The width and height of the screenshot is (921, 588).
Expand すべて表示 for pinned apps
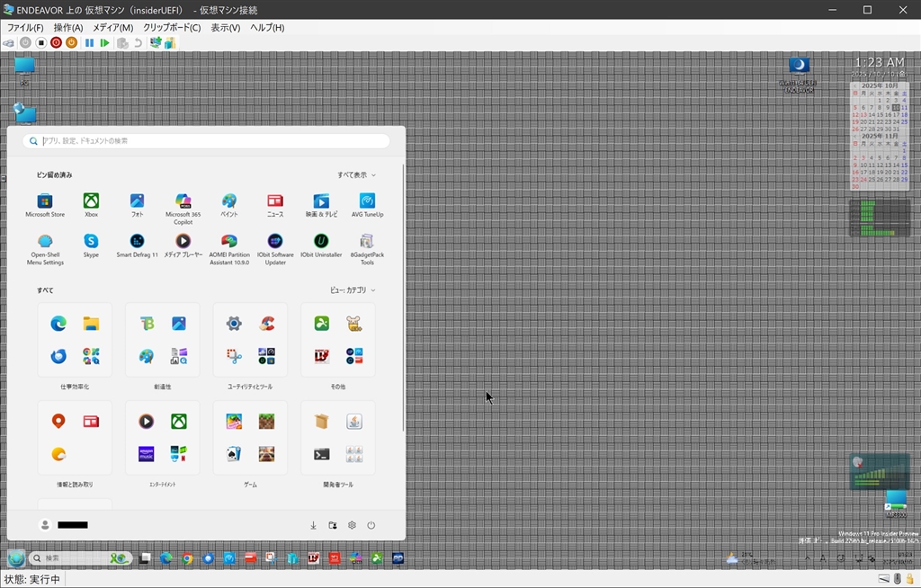pos(356,175)
